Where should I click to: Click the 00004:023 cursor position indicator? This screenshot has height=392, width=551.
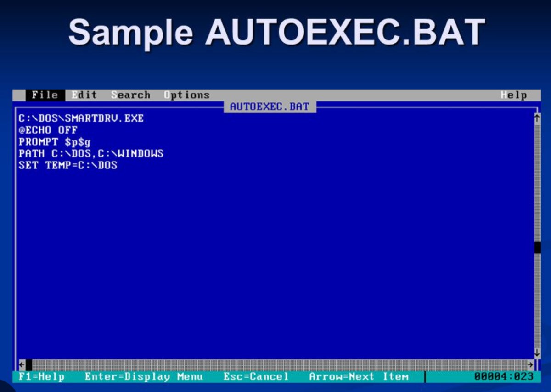(x=504, y=377)
